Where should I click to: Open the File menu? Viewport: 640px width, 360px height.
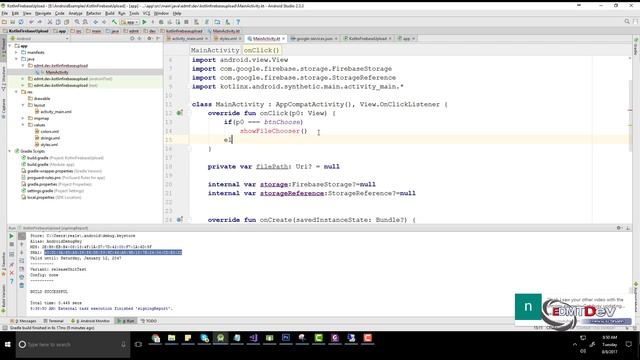[x=4, y=13]
